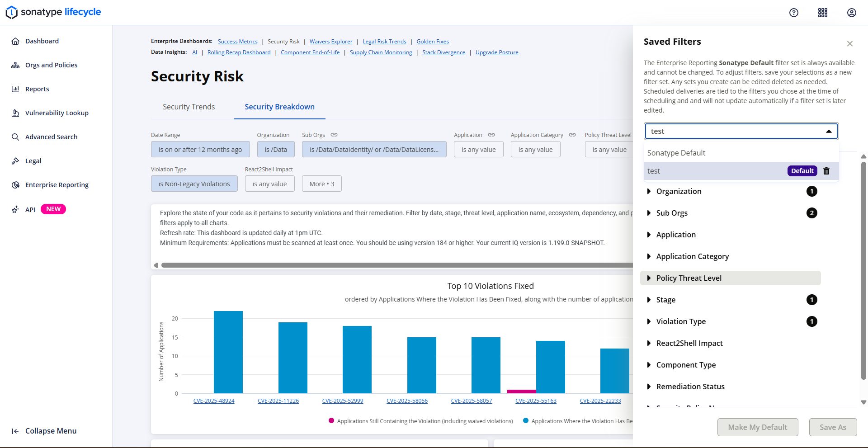This screenshot has height=448, width=868.
Task: Click the Vulnerability Lookup icon
Action: pyautogui.click(x=15, y=113)
